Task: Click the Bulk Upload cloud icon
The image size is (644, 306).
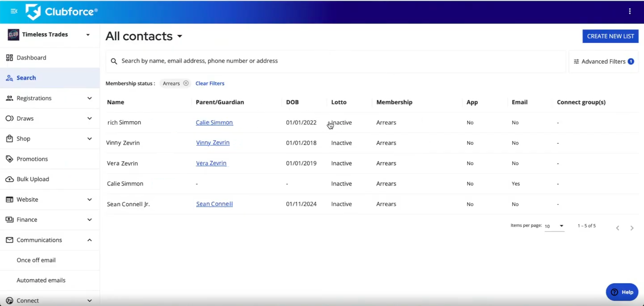Action: tap(9, 179)
